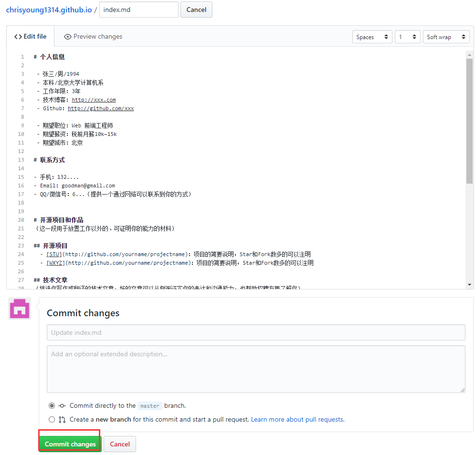Click the bottom red Cancel button
The height and width of the screenshot is (455, 476).
tap(120, 444)
